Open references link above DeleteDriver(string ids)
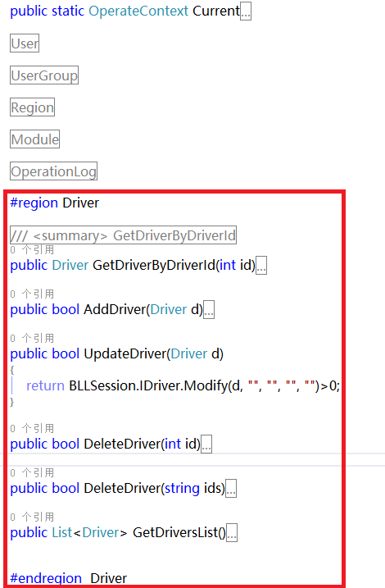385x588 pixels. tap(32, 473)
